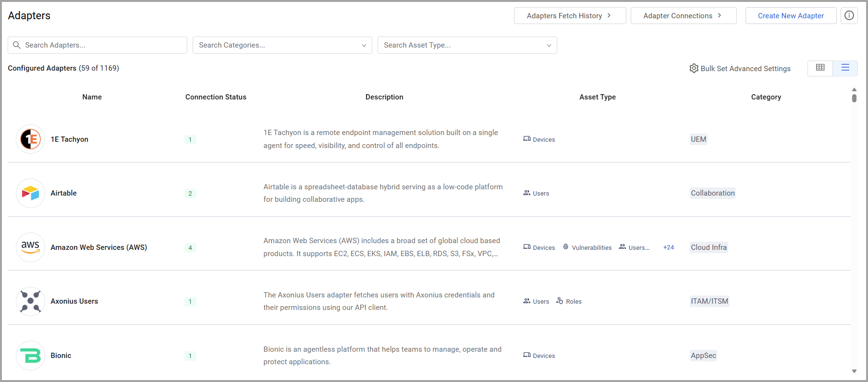Open the Search Categories dropdown
This screenshot has height=382, width=868.
282,45
